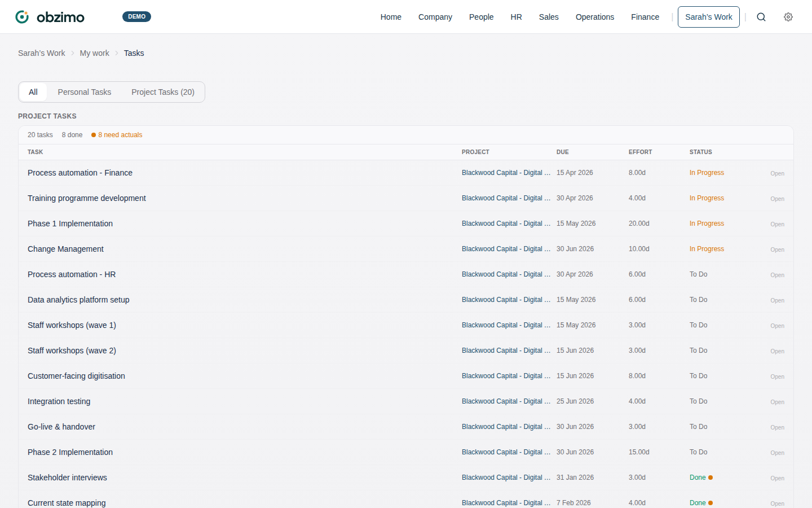Click the DEMO badge
Viewport: 812px width, 508px height.
[x=136, y=17]
